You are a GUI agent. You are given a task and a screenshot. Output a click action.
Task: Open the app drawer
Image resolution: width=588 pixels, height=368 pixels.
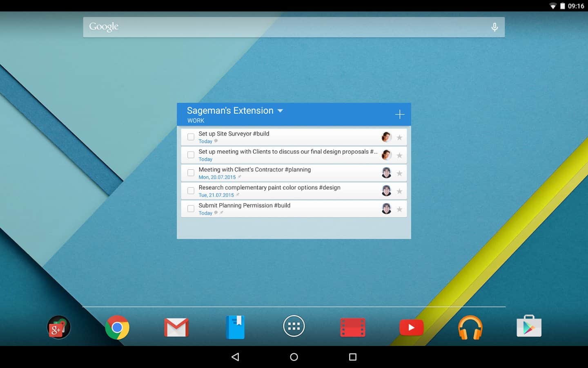(x=294, y=326)
